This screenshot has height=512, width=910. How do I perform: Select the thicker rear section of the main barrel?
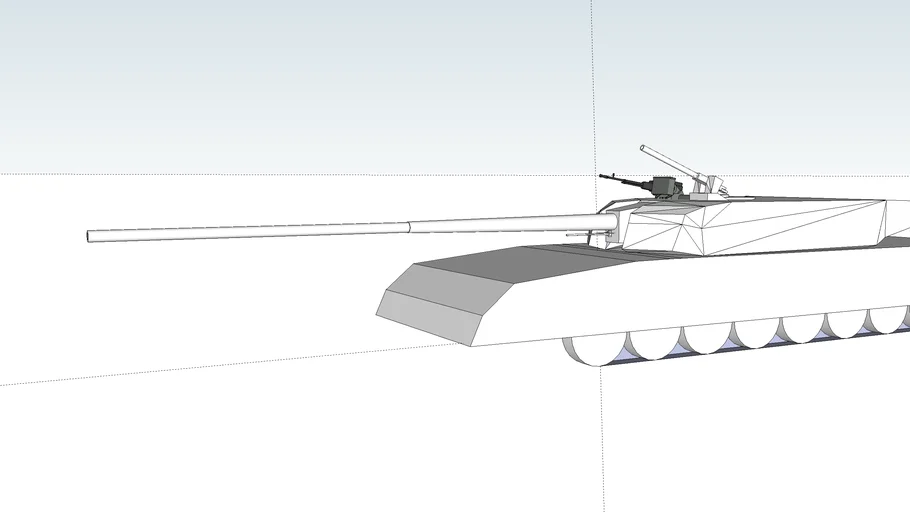[500, 224]
